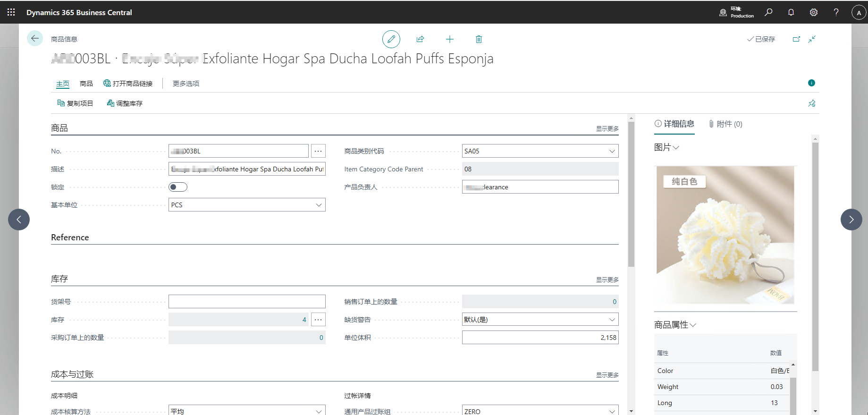Collapse the 图片 section chevron
This screenshot has height=415, width=868.
pyautogui.click(x=676, y=148)
